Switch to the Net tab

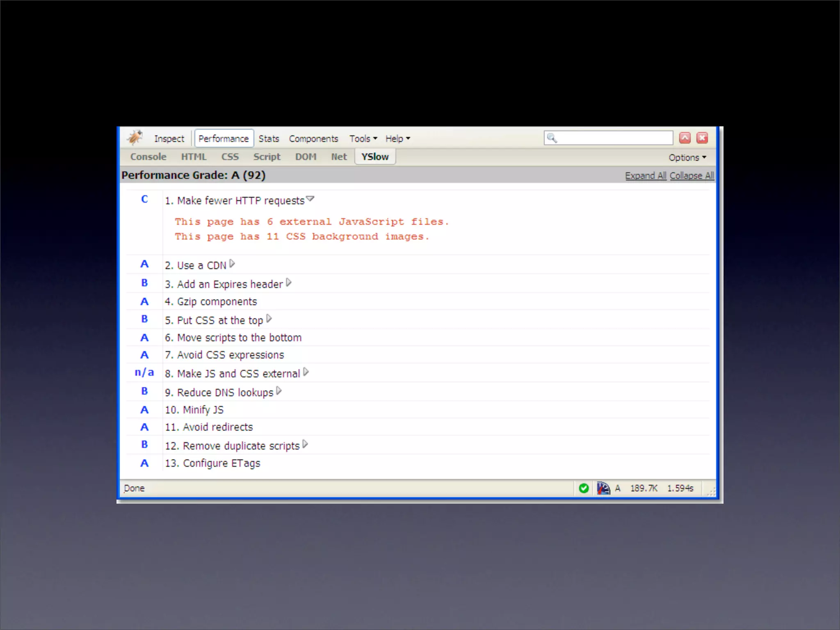(x=339, y=157)
